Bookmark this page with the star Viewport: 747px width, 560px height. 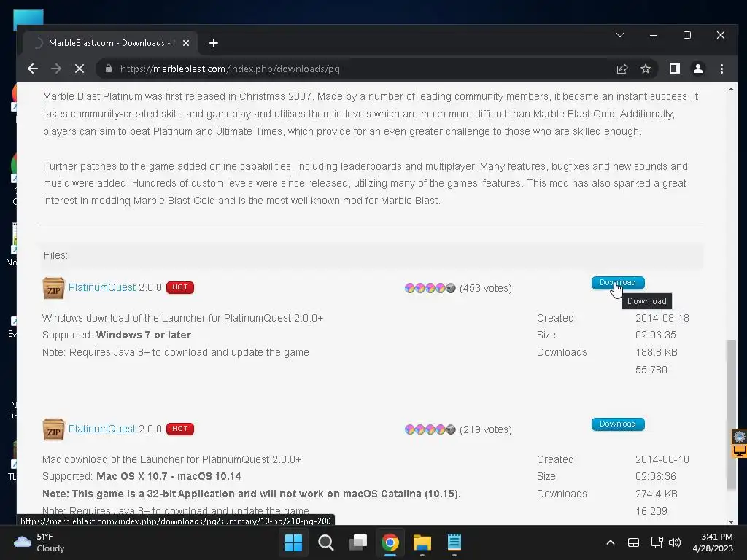[646, 69]
